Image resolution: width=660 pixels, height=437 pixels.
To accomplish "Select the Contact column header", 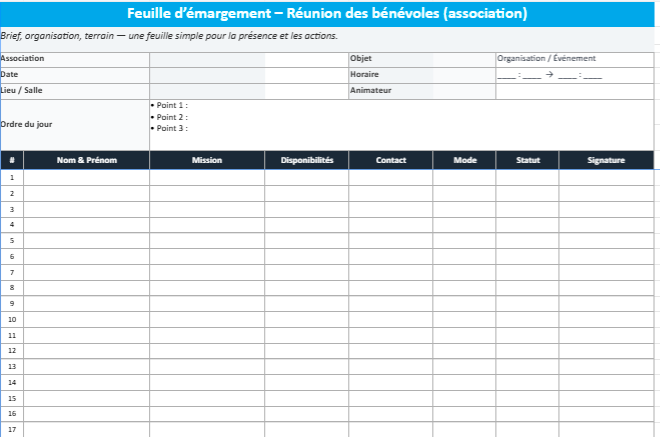I will click(390, 160).
